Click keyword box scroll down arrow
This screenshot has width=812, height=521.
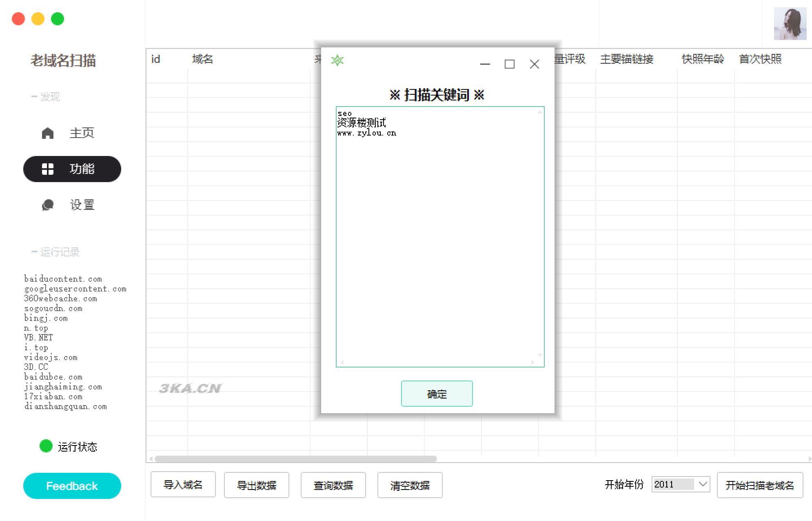click(540, 355)
